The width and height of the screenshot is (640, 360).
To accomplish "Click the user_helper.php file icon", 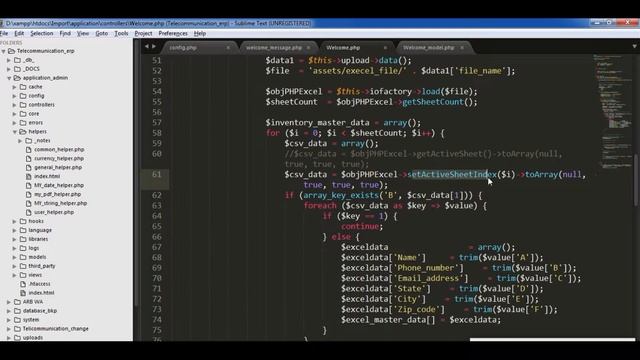I will click(29, 212).
